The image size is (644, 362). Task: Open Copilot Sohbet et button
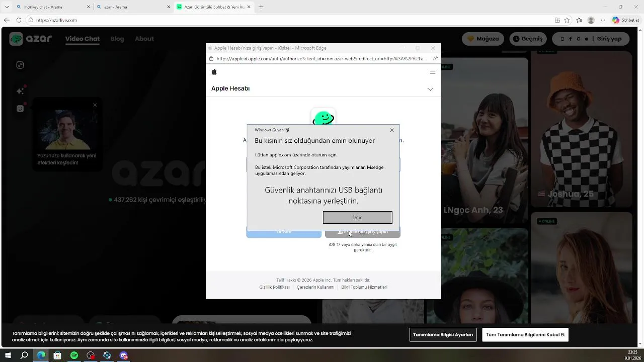click(626, 20)
